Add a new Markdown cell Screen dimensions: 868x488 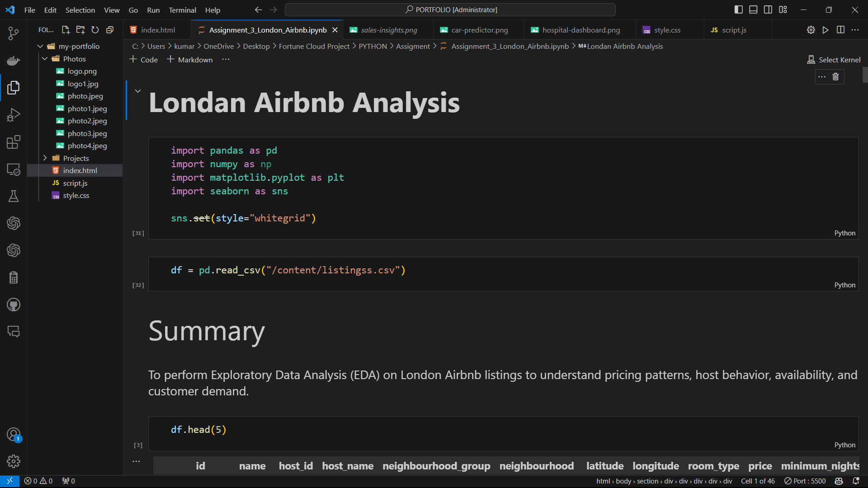click(189, 59)
